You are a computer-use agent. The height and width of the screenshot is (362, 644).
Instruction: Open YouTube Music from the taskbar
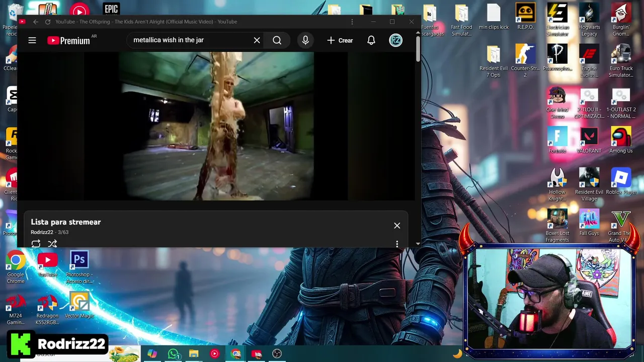click(x=215, y=354)
